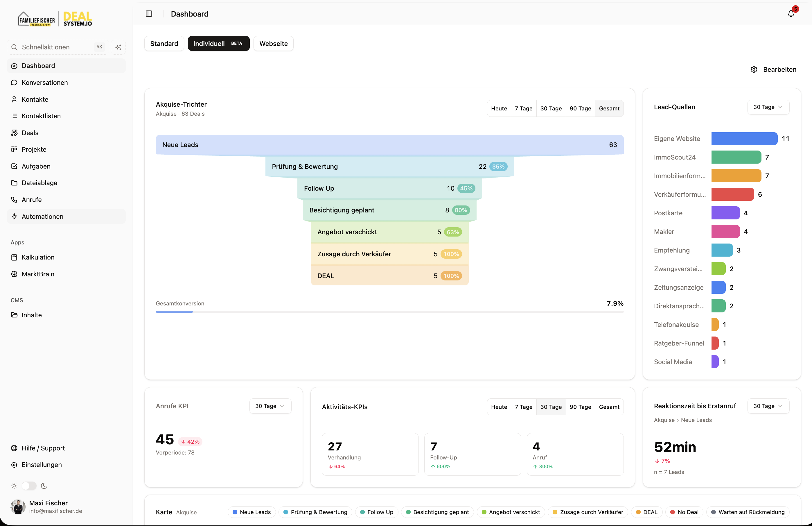The width and height of the screenshot is (812, 526).
Task: Click the Aufgaben checkmark icon
Action: (x=14, y=166)
